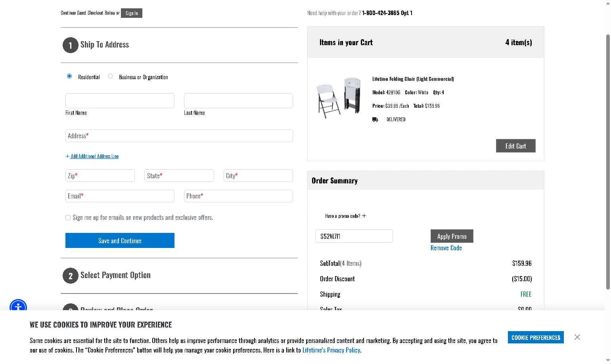The height and width of the screenshot is (364, 611).
Task: Click the Order Discount ($15.00) value
Action: [522, 279]
